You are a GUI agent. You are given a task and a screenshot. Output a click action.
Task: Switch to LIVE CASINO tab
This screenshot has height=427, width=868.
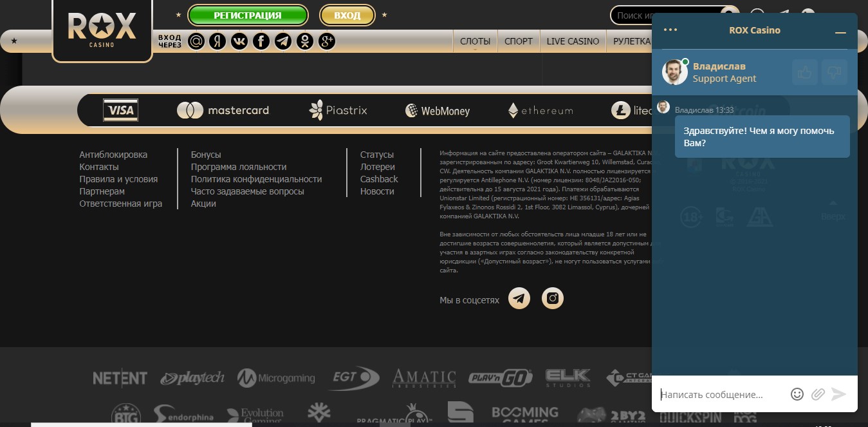coord(573,41)
